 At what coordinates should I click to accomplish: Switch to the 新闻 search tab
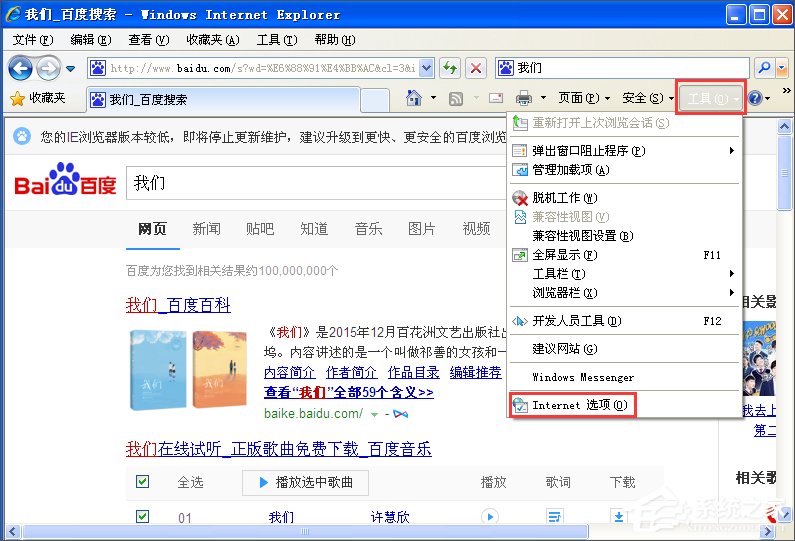tap(206, 229)
